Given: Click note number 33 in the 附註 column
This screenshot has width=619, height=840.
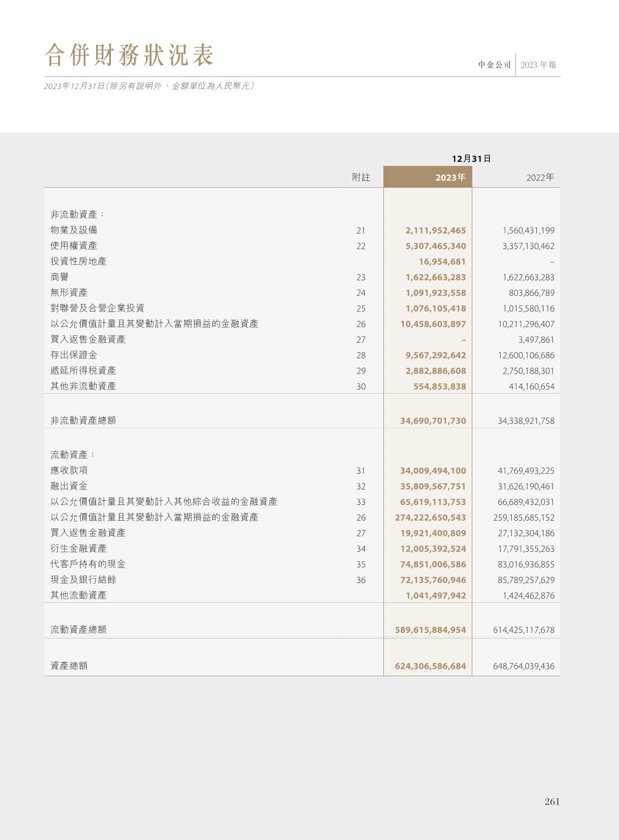Looking at the screenshot, I should tap(361, 502).
